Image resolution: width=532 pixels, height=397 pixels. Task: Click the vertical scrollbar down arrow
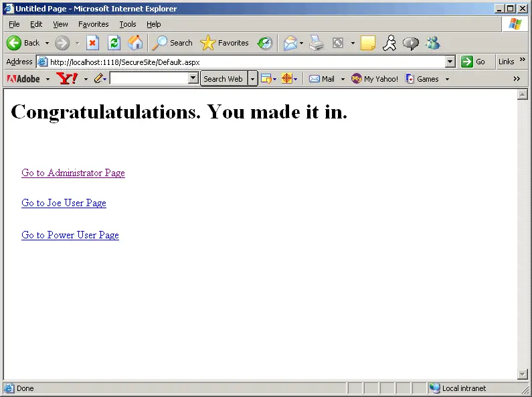tap(523, 374)
